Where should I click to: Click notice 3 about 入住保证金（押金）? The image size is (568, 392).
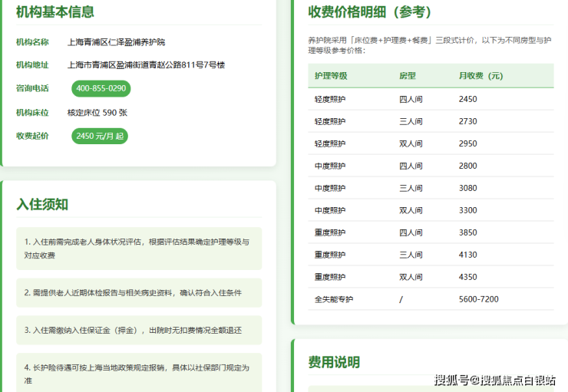click(x=139, y=330)
